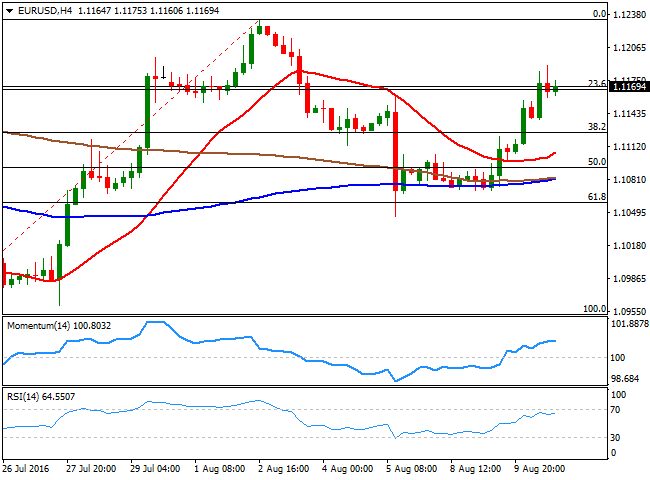Click the 26 Jul 2016 date label
This screenshot has width=650, height=480.
pos(26,469)
